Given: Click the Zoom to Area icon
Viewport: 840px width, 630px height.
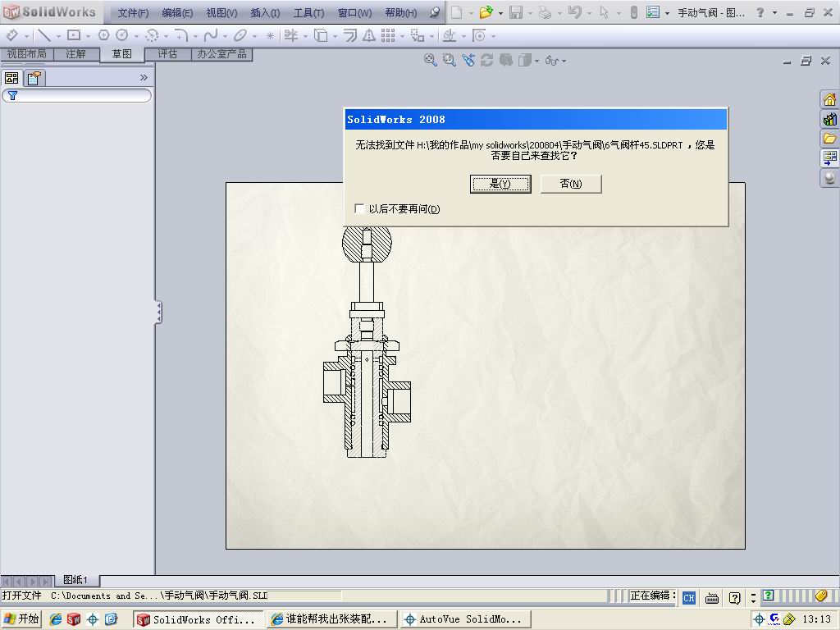Looking at the screenshot, I should point(449,60).
